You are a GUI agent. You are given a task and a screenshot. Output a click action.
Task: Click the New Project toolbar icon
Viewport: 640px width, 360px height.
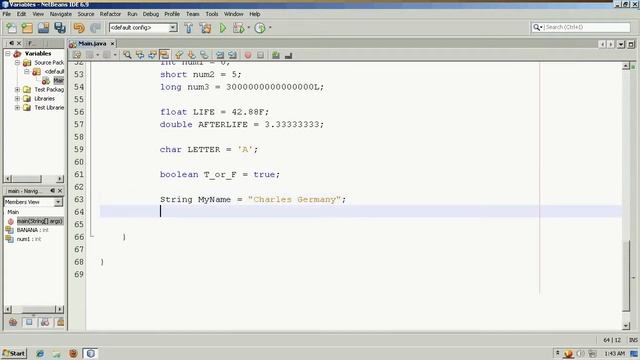27,28
